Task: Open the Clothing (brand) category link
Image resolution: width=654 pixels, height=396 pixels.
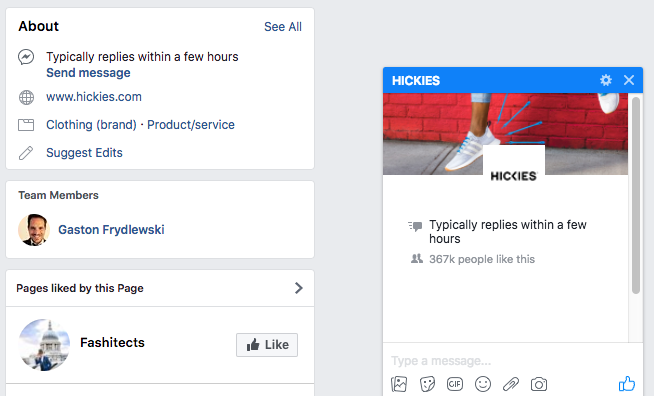Action: point(91,125)
